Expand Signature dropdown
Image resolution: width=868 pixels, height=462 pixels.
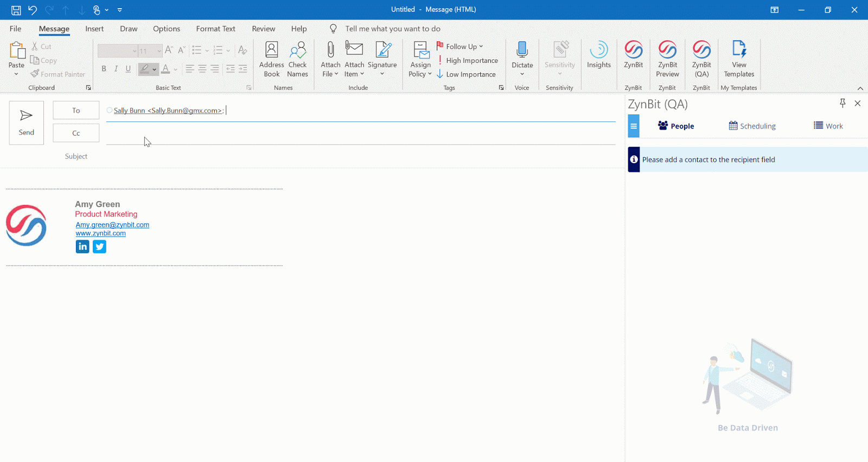(x=382, y=74)
